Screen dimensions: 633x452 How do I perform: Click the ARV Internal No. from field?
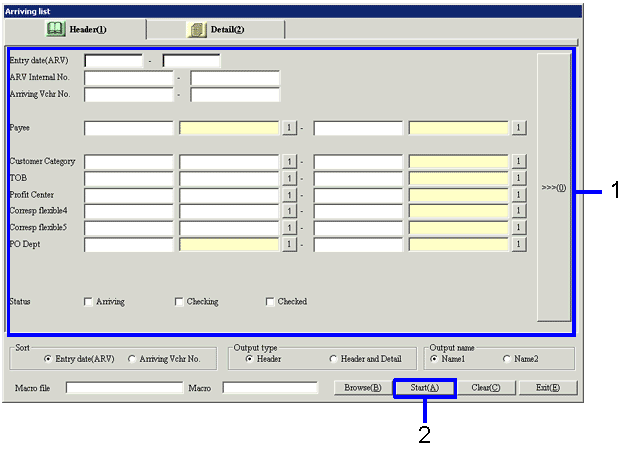pos(129,78)
